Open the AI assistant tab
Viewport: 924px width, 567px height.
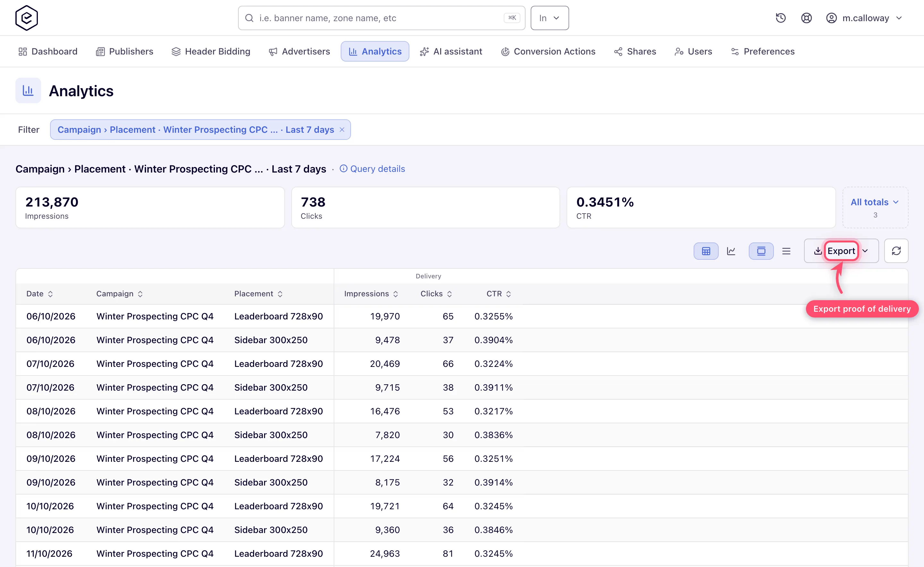(451, 51)
